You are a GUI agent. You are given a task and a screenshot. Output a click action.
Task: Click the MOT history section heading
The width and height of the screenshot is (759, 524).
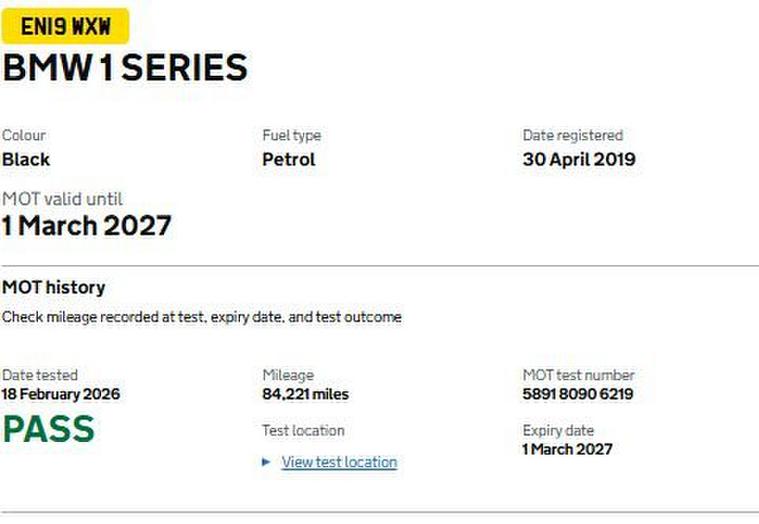click(53, 287)
